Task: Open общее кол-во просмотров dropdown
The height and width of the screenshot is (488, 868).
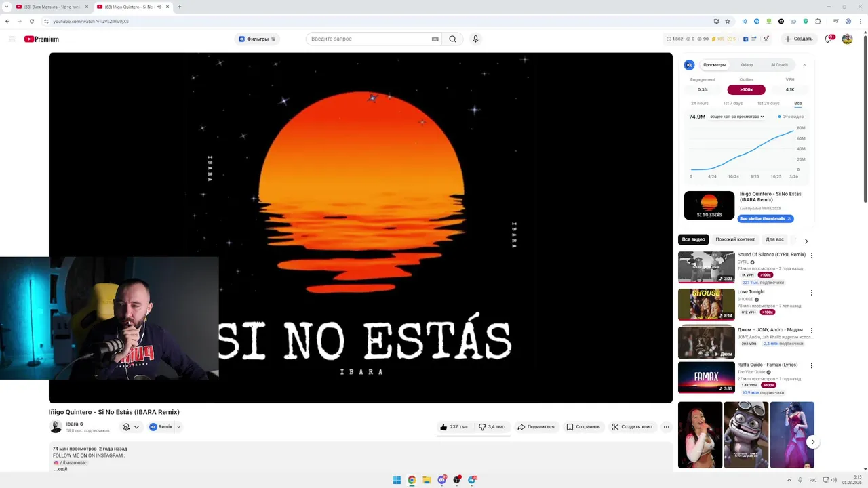Action: tap(737, 117)
